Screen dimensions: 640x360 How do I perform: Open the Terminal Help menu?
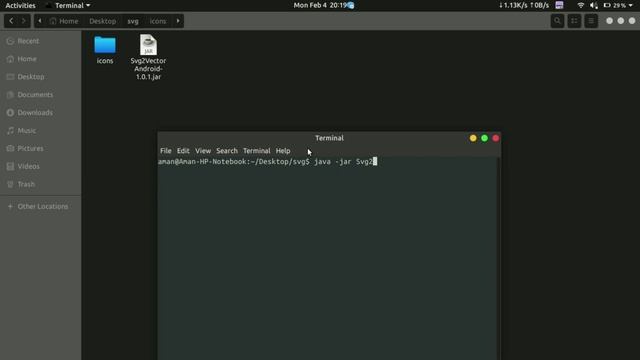click(x=283, y=151)
